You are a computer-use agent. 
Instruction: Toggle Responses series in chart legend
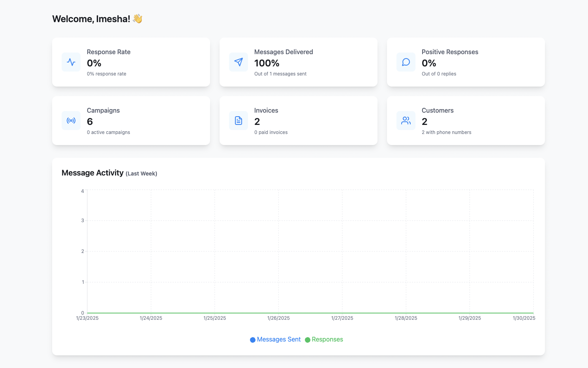pos(327,340)
